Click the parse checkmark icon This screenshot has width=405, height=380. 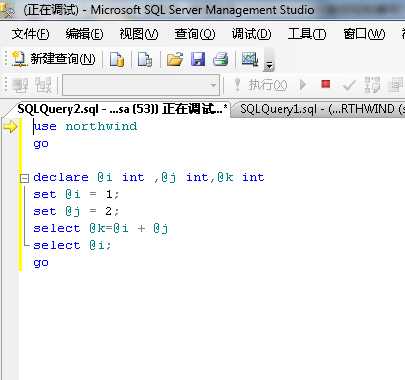tap(349, 85)
